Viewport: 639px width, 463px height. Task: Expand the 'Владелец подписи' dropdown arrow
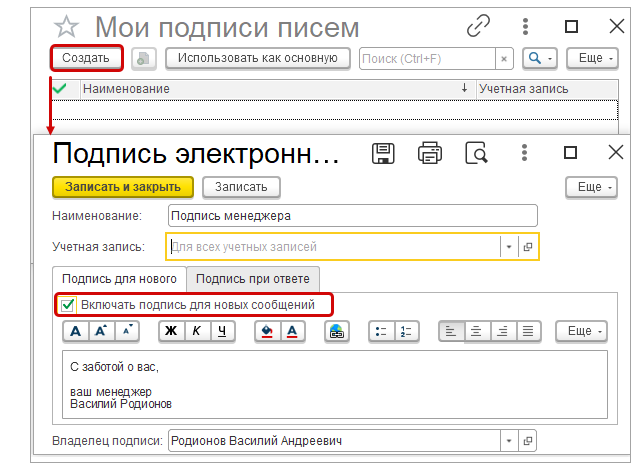pos(508,439)
